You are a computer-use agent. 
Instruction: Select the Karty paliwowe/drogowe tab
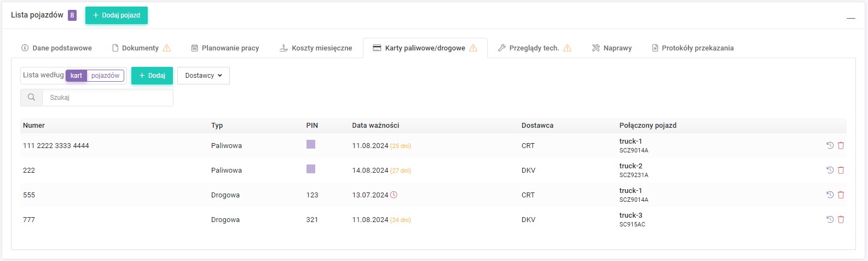pyautogui.click(x=425, y=48)
